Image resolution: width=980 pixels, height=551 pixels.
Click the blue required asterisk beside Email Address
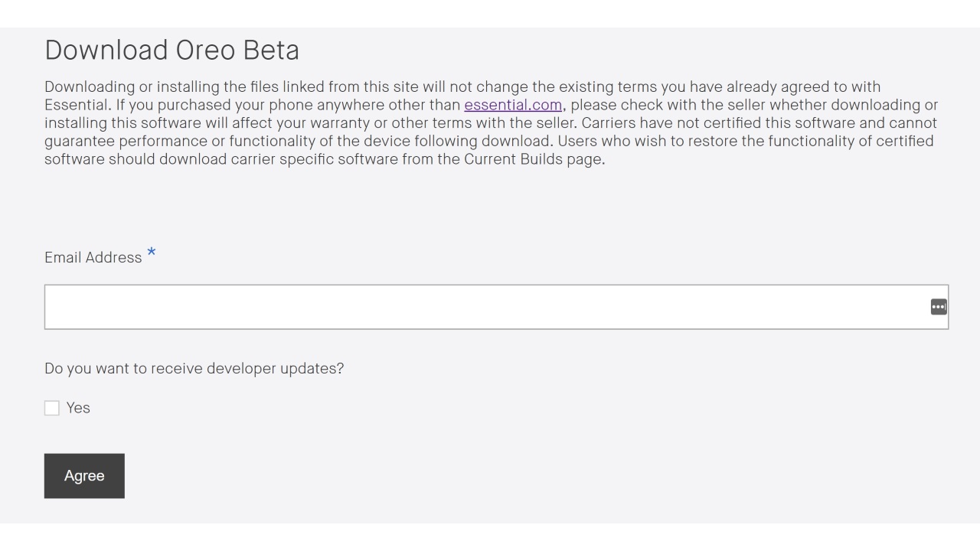pyautogui.click(x=152, y=253)
